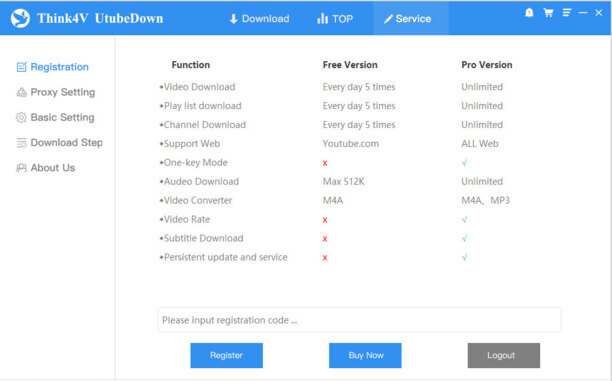Screen dimensions: 612x381
Task: Click Unlimited in the Play list download row
Action: (482, 106)
